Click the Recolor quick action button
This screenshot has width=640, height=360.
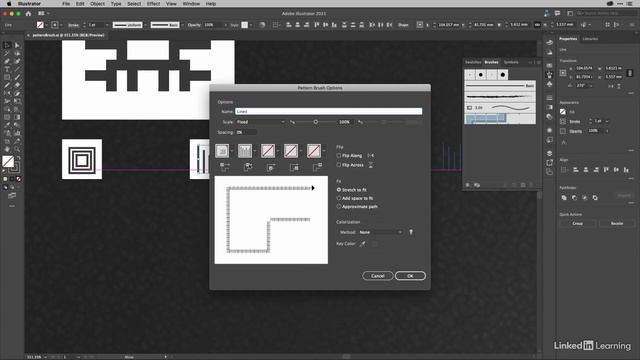pyautogui.click(x=617, y=223)
